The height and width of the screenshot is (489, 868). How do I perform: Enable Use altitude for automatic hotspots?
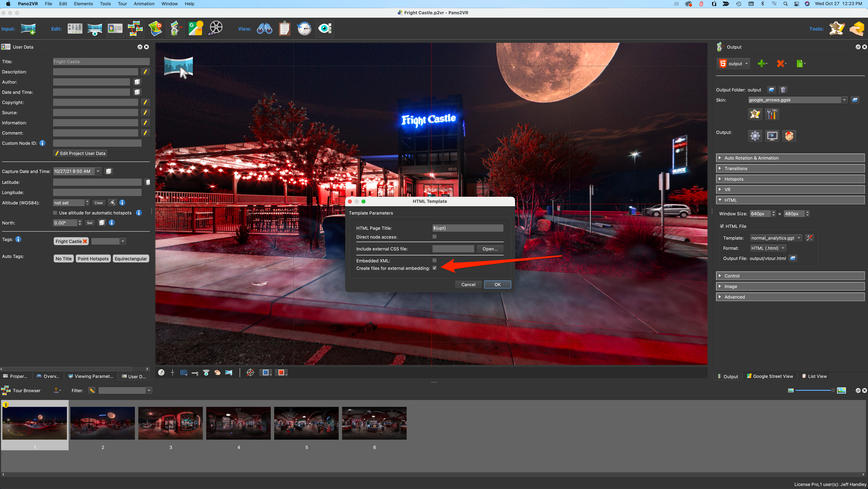click(x=55, y=213)
